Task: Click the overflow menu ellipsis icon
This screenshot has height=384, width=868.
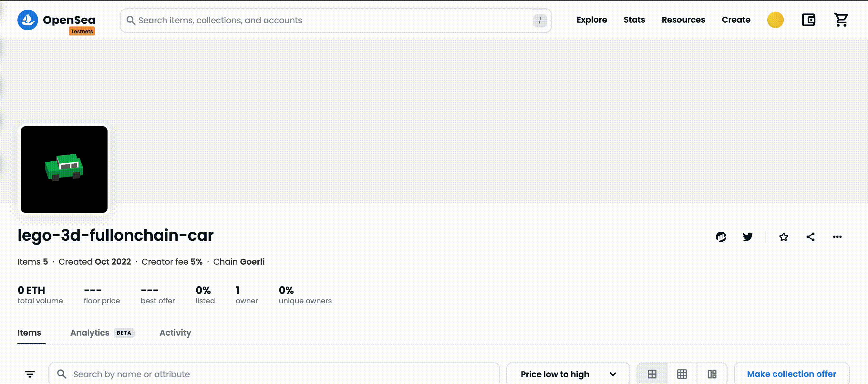Action: [839, 237]
